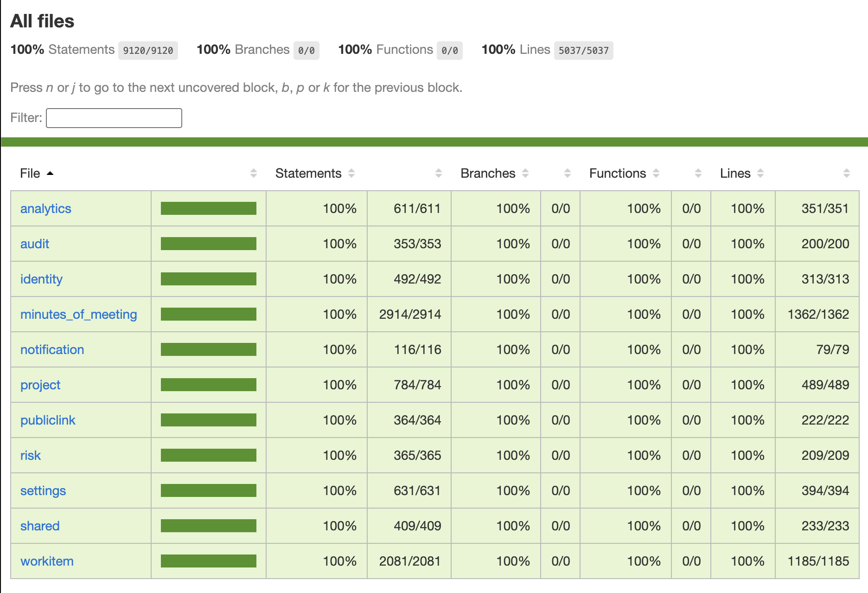The image size is (868, 593).
Task: Select the 631/631 statements cell
Action: [x=409, y=491]
